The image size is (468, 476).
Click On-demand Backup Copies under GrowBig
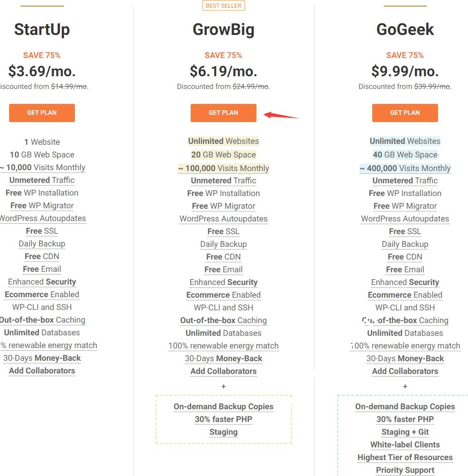tap(223, 407)
